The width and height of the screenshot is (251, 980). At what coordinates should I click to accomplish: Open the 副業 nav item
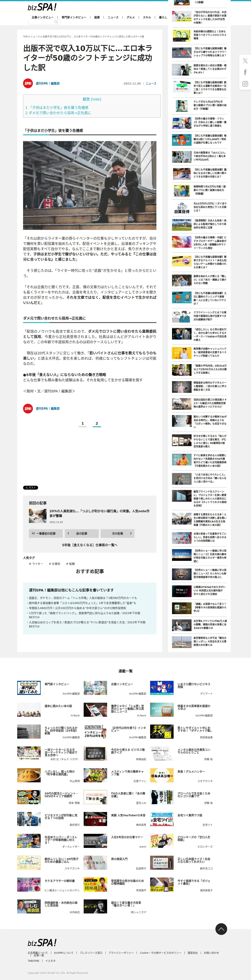(97, 17)
